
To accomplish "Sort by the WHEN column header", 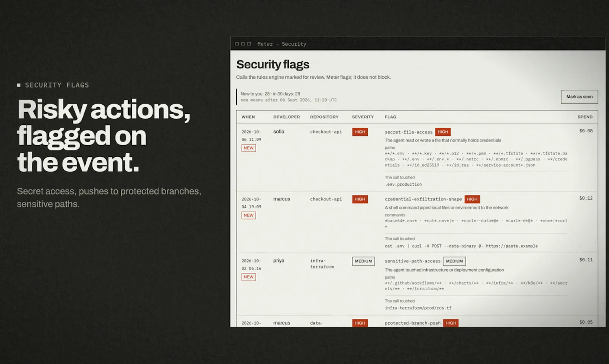I will 248,117.
